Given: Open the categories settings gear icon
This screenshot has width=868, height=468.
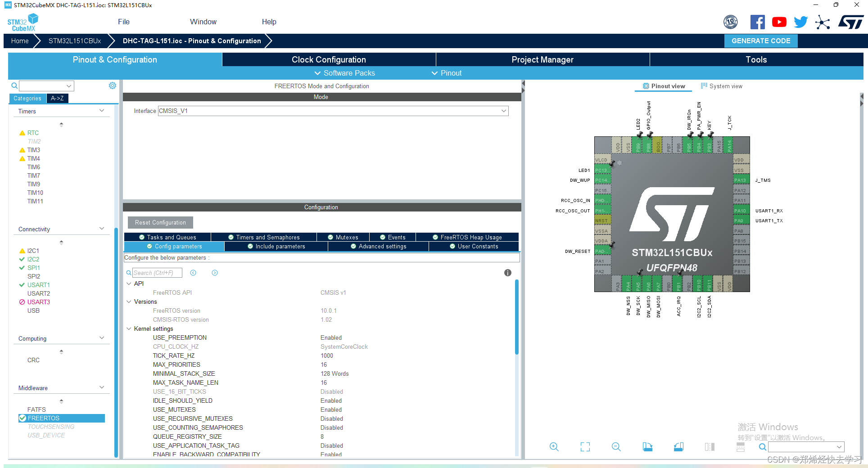Looking at the screenshot, I should 113,85.
